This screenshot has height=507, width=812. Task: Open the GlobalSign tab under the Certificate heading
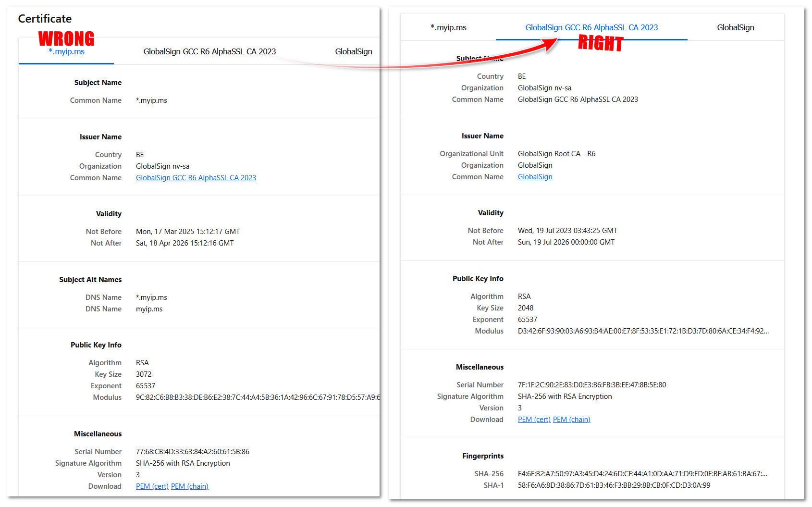tap(354, 51)
